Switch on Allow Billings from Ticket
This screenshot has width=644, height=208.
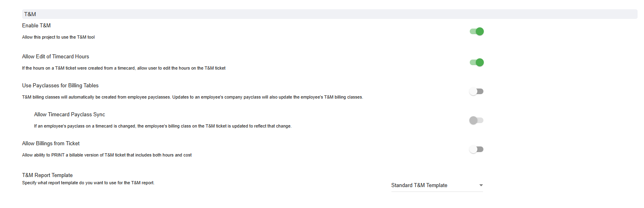point(477,149)
